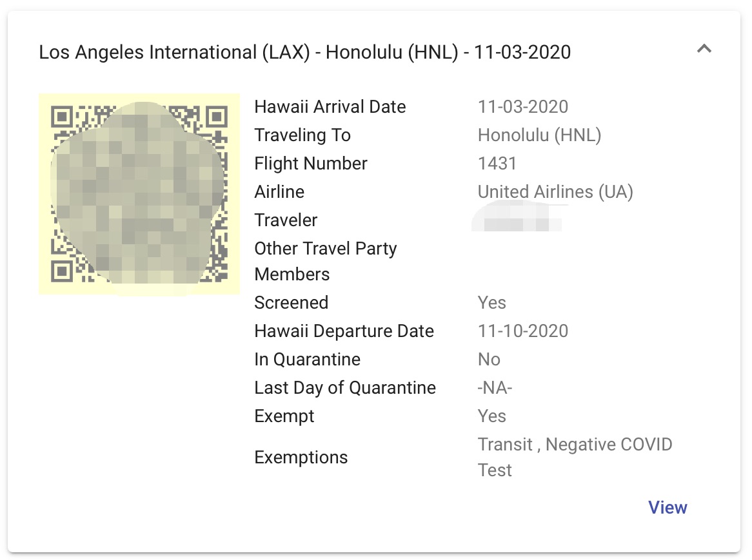Select the Traveler label
Image resolution: width=752 pixels, height=560 pixels.
click(x=286, y=220)
